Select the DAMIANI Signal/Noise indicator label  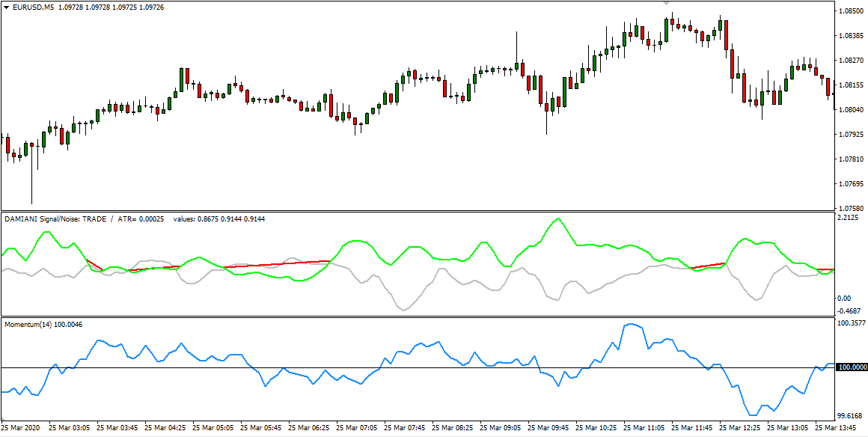[55, 218]
